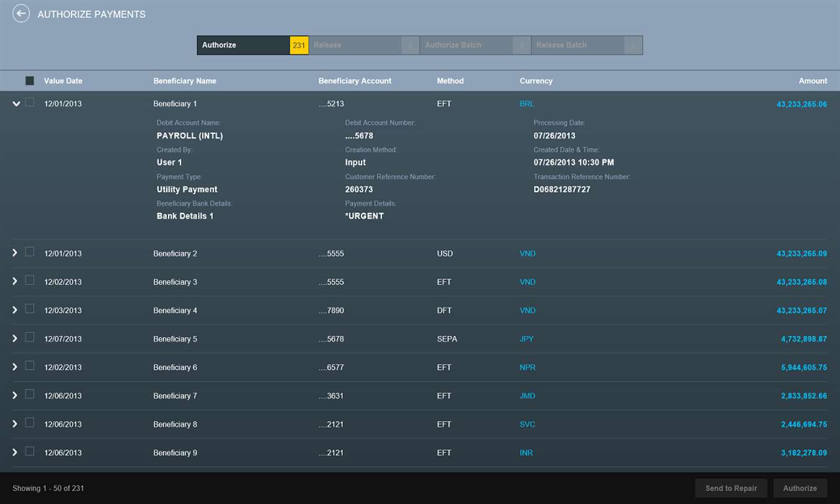This screenshot has width=840, height=504.
Task: Open the Authorize Batch tab
Action: click(475, 45)
